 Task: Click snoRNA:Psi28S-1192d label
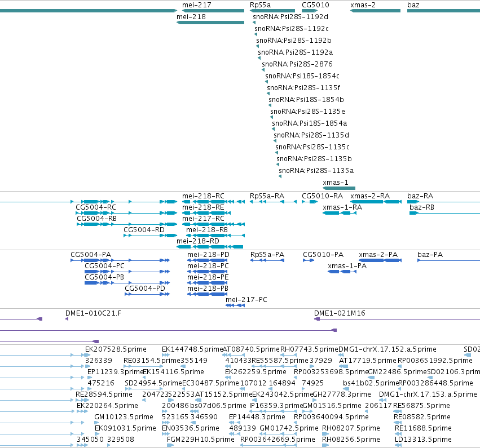pyautogui.click(x=290, y=17)
